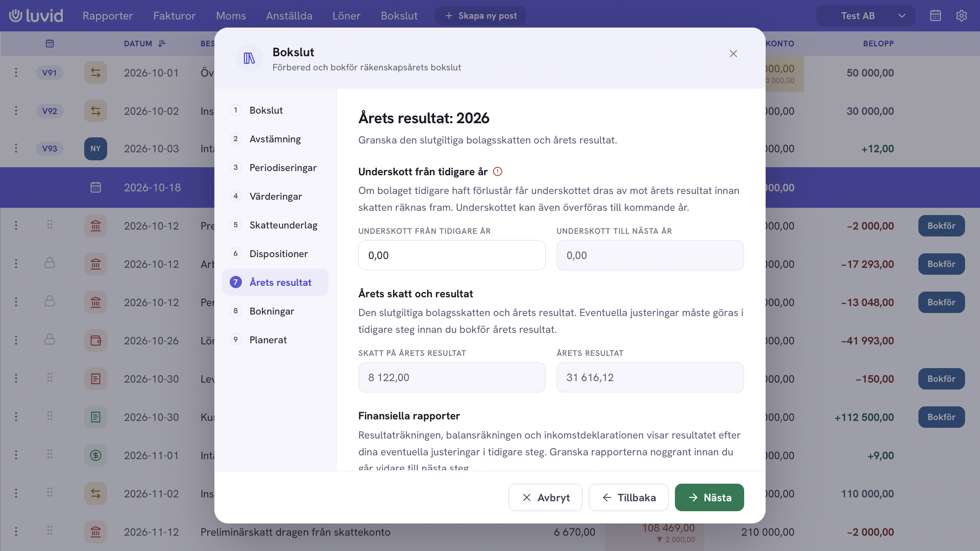This screenshot has width=980, height=551.
Task: Open the three-dot menu for V91 row
Action: pyautogui.click(x=16, y=72)
